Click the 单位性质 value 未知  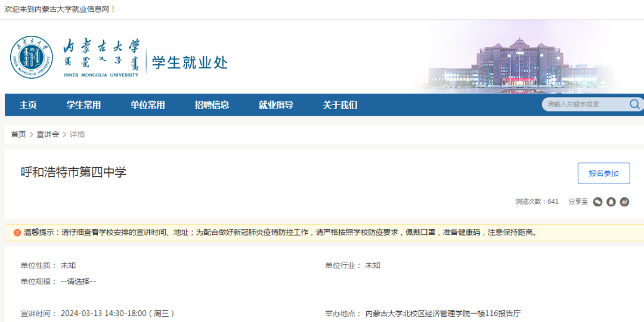(68, 265)
